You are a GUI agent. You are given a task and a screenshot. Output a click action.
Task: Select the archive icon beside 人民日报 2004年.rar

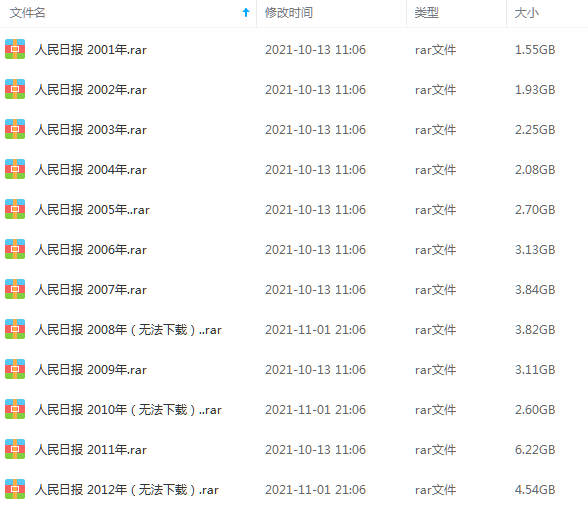[x=15, y=169]
